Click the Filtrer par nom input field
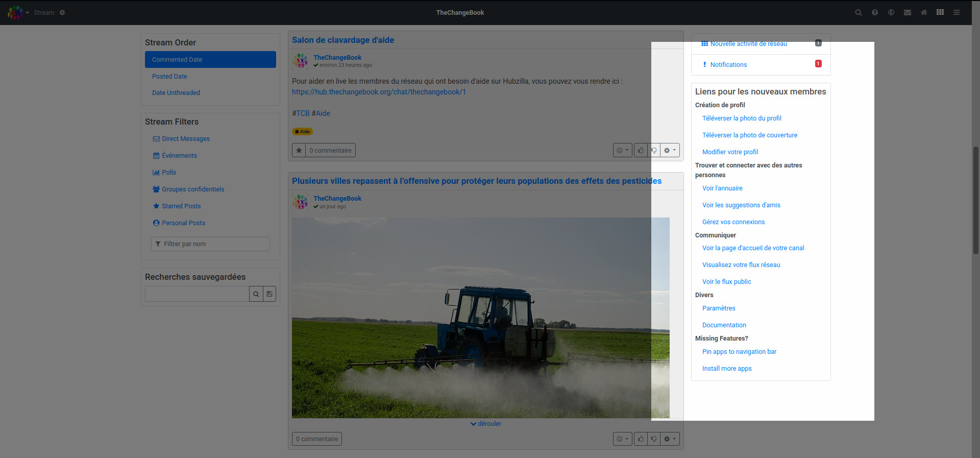 [210, 244]
